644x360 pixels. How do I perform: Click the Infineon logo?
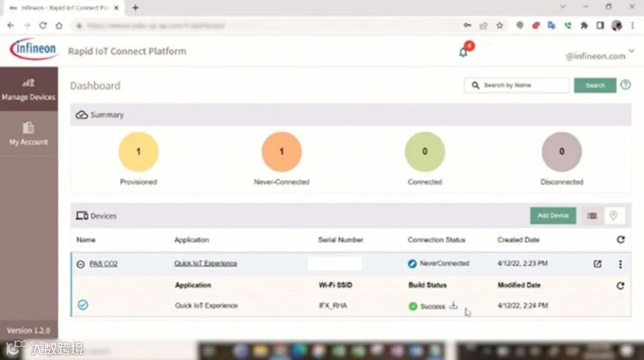33,49
